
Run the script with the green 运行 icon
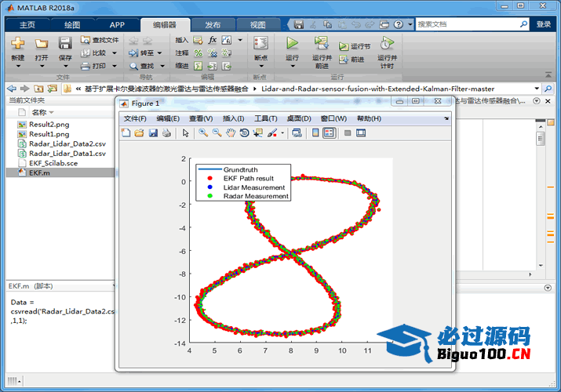point(293,44)
